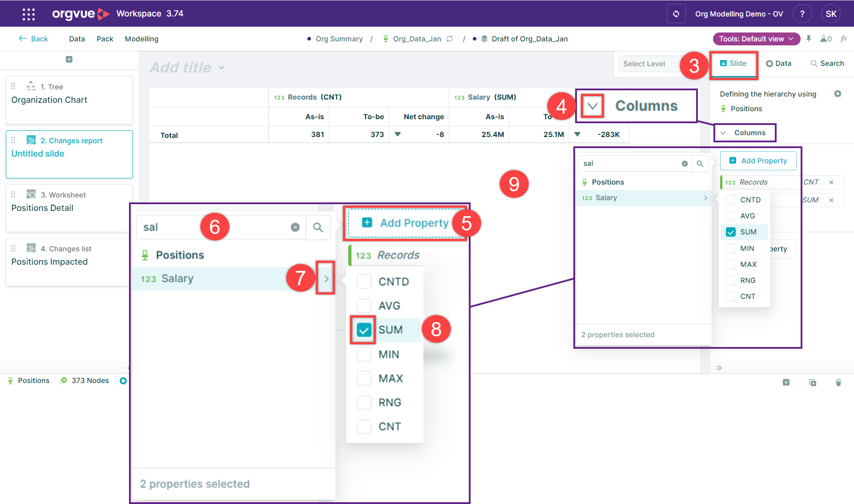Click the sync icon next to Org_Data_Jan
Viewport: 854px width, 504px height.
[x=450, y=39]
